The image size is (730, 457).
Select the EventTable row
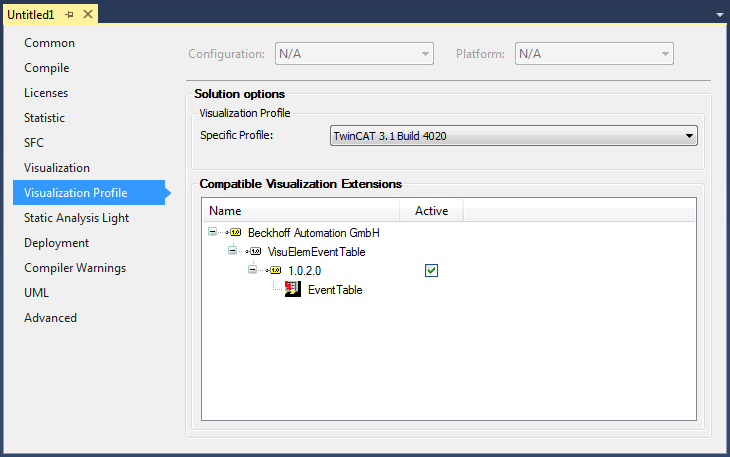335,290
